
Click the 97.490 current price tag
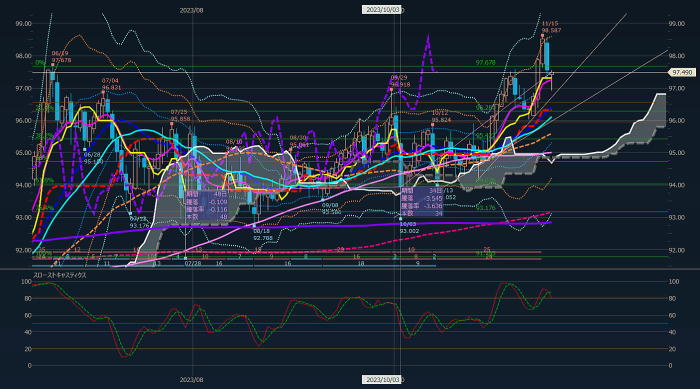pos(682,72)
